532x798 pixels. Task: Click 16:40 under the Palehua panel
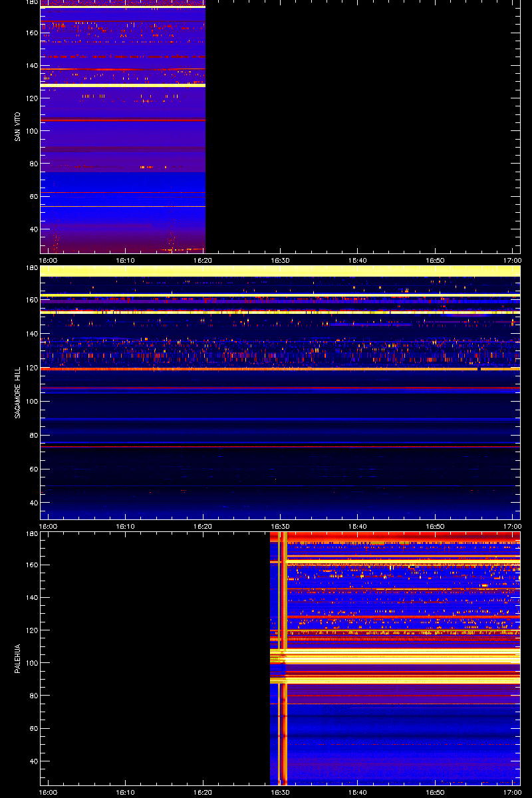coord(358,792)
